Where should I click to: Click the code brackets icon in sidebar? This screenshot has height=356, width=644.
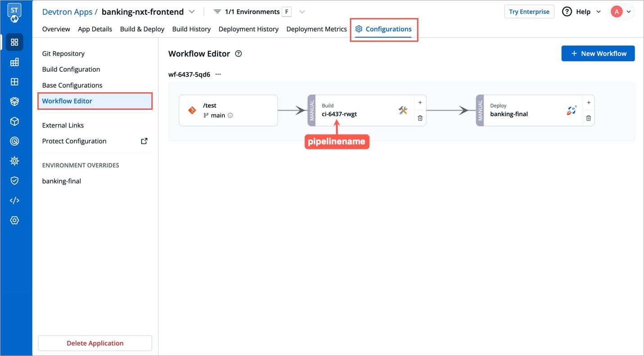coord(14,200)
